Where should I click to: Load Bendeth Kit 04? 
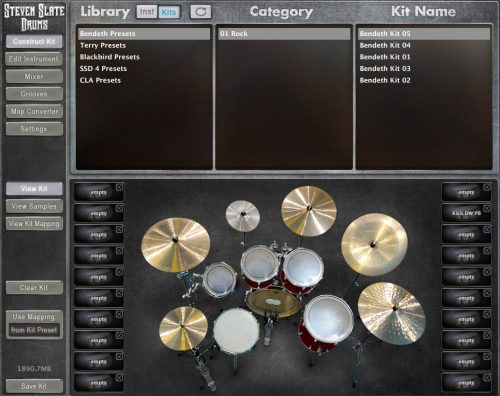pyautogui.click(x=424, y=45)
